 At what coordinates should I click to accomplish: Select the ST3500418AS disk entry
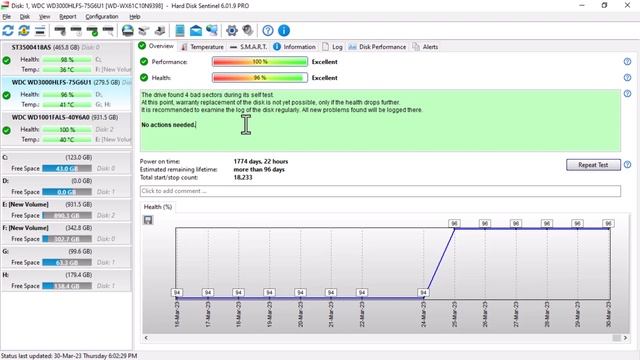click(66, 58)
